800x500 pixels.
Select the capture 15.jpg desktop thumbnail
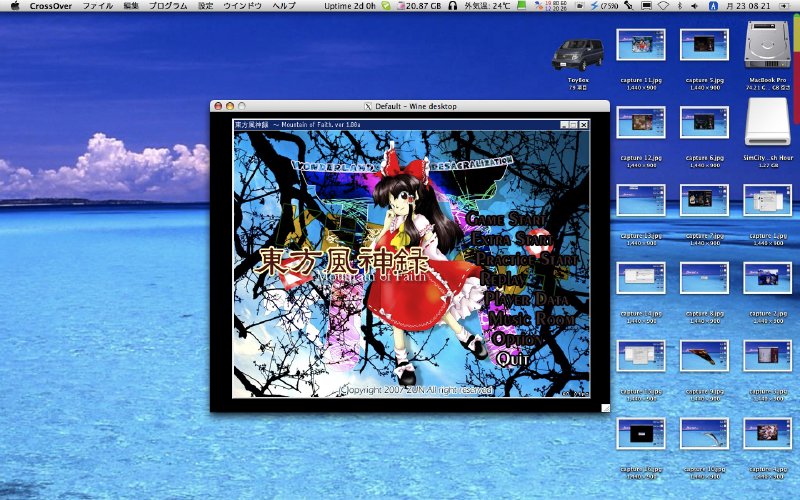tap(641, 356)
